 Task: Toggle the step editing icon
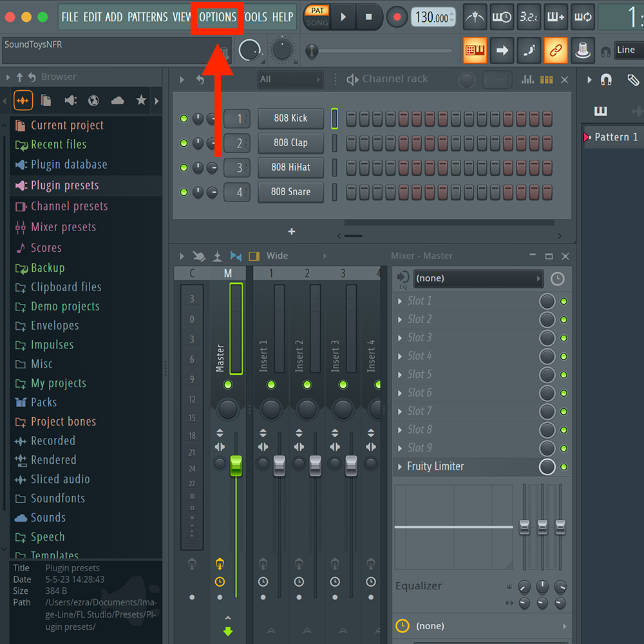pyautogui.click(x=529, y=50)
